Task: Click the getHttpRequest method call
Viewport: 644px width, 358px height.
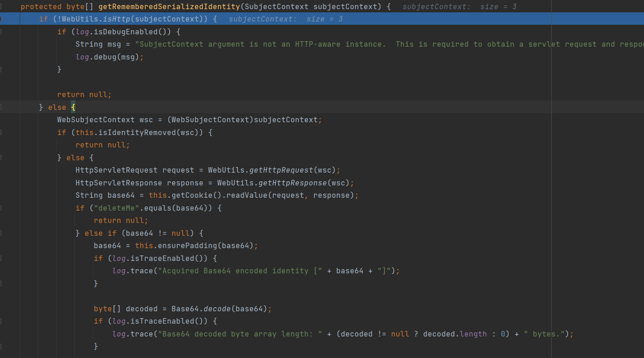Action: (281, 170)
